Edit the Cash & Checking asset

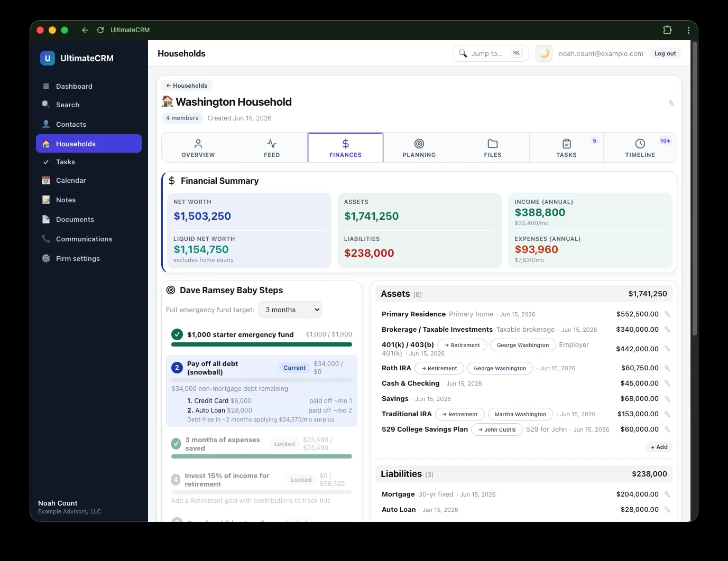pyautogui.click(x=667, y=384)
